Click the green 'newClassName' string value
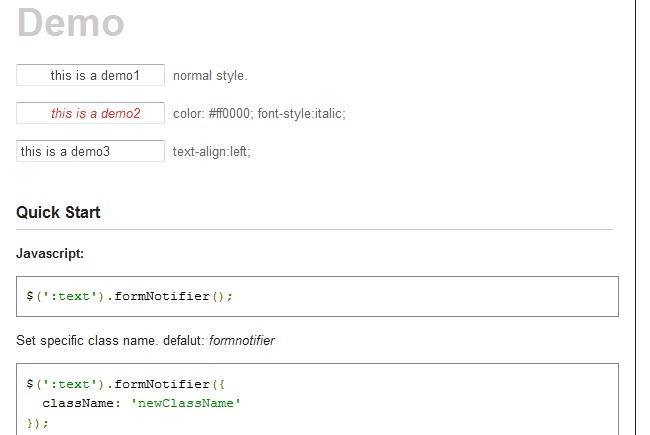Image resolution: width=650 pixels, height=435 pixels. coord(186,403)
